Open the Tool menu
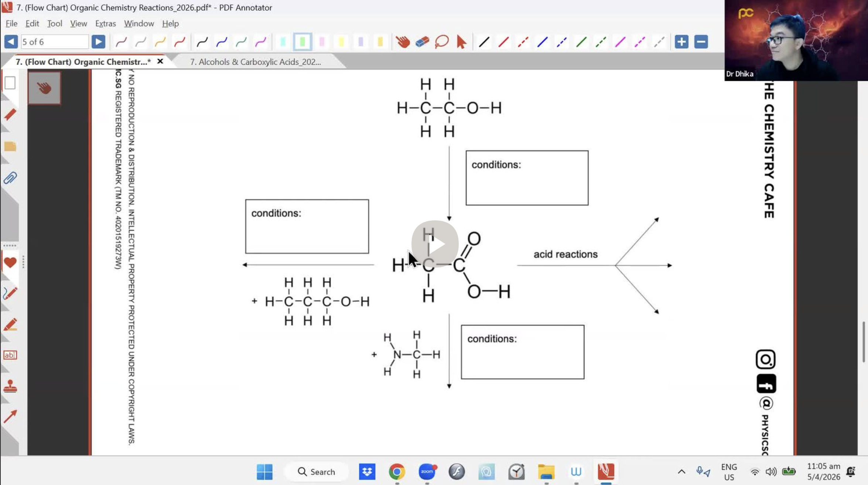The image size is (868, 485). (x=55, y=23)
